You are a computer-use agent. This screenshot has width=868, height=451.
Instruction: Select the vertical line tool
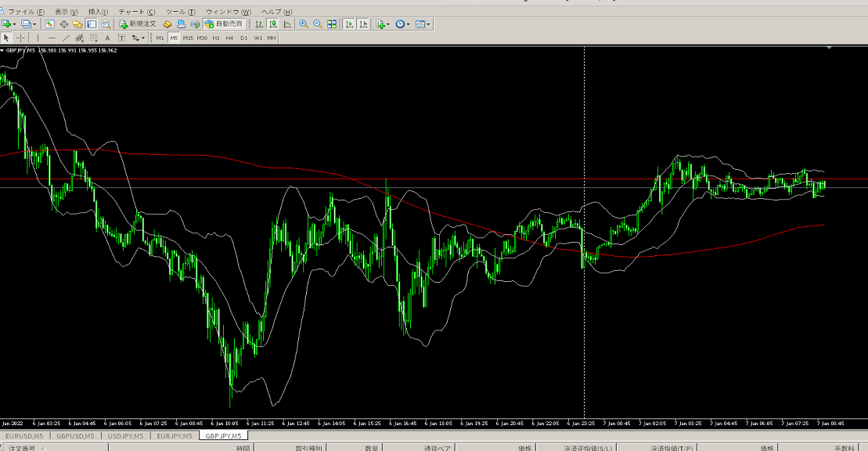pos(38,38)
